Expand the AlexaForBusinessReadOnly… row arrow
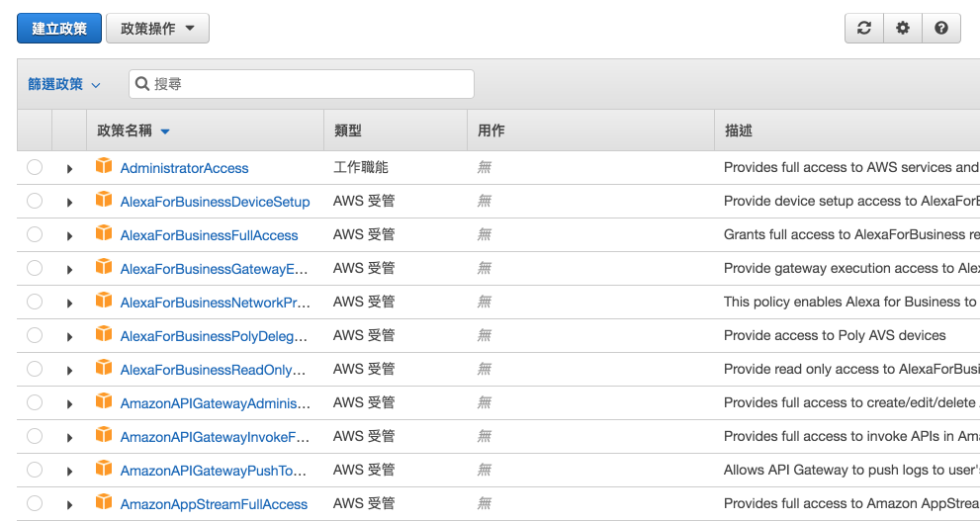This screenshot has width=980, height=522. tap(69, 371)
